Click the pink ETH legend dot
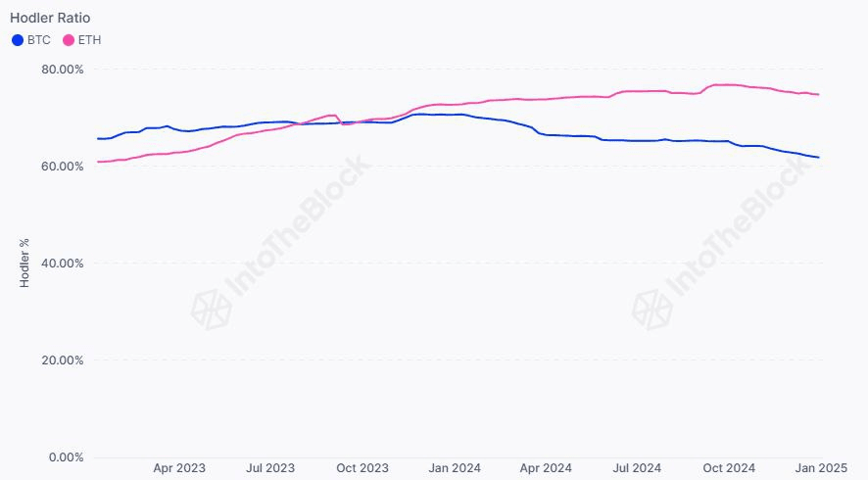The height and width of the screenshot is (480, 868). (69, 40)
